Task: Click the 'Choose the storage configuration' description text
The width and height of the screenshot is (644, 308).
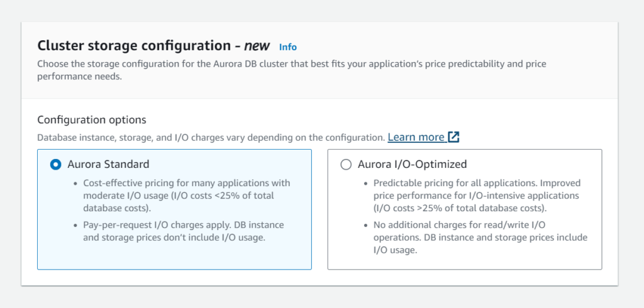Action: [x=292, y=70]
